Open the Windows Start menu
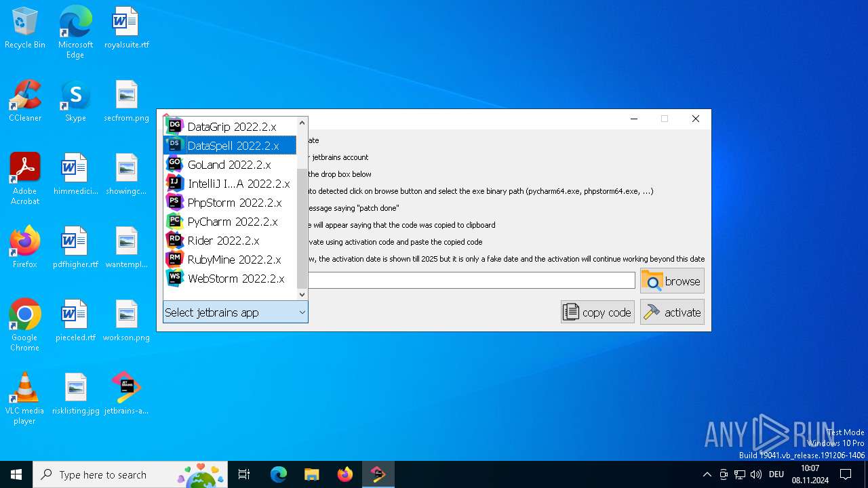 click(16, 474)
